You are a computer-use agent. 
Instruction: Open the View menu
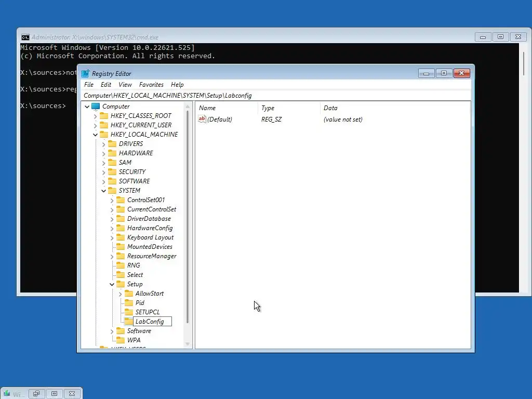point(125,85)
